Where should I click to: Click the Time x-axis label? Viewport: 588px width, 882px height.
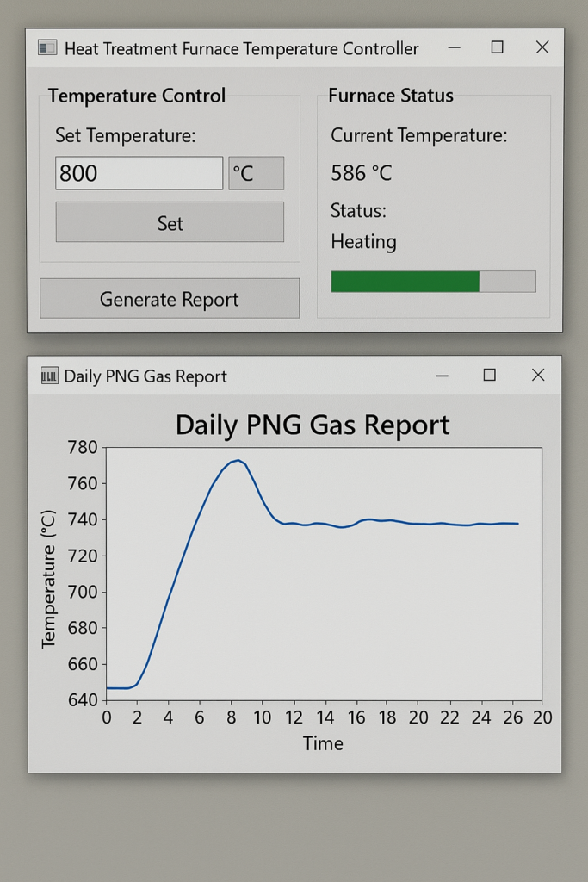coord(323,743)
